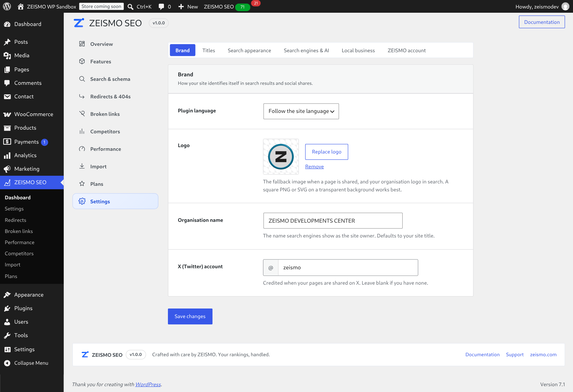
Task: Open the ZEISMO account tab
Action: [x=406, y=50]
